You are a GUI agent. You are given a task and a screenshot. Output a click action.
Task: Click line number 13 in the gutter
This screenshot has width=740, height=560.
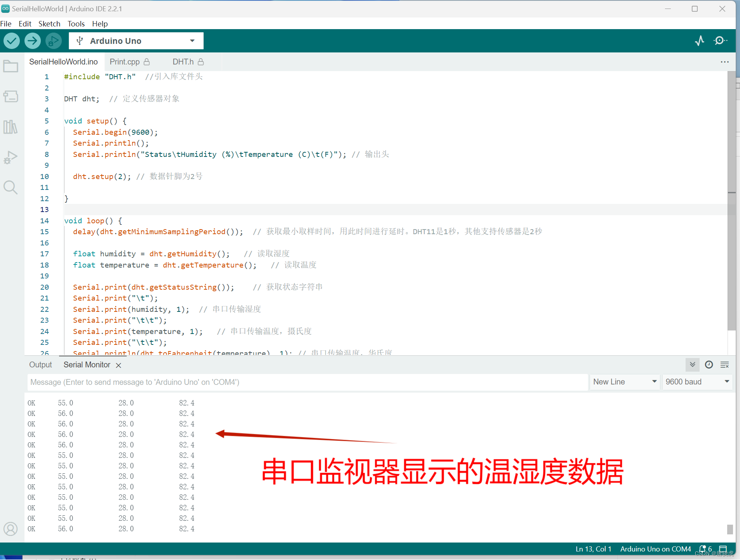[45, 210]
